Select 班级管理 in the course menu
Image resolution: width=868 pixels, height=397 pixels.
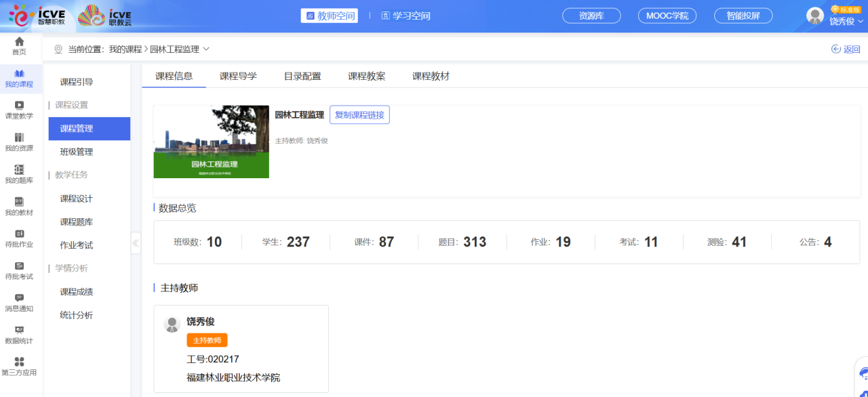click(77, 152)
